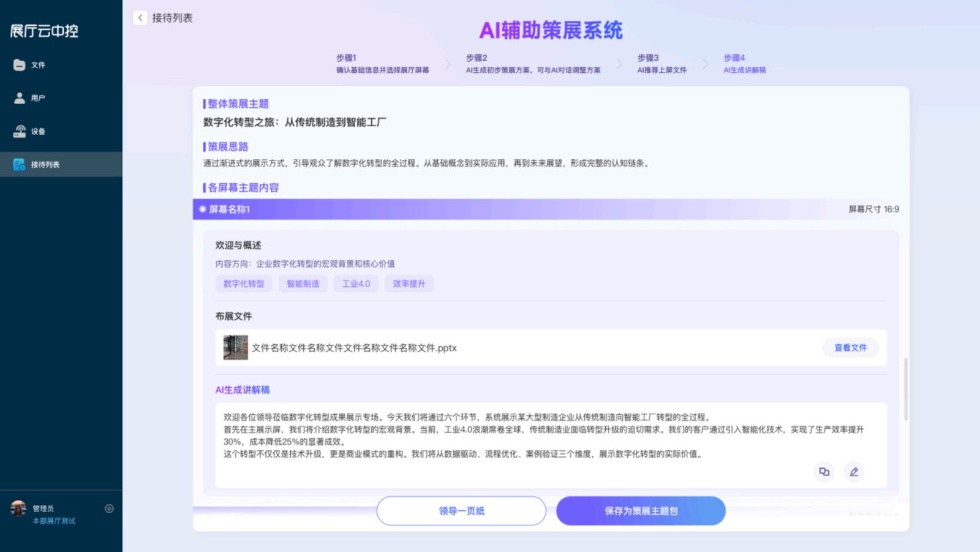Open 用户 menu label in the sidebar
The width and height of the screenshot is (980, 552).
click(38, 98)
